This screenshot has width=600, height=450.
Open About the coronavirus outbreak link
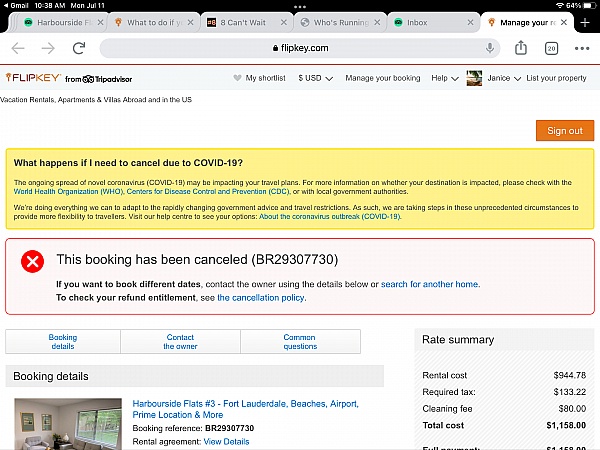coord(330,217)
